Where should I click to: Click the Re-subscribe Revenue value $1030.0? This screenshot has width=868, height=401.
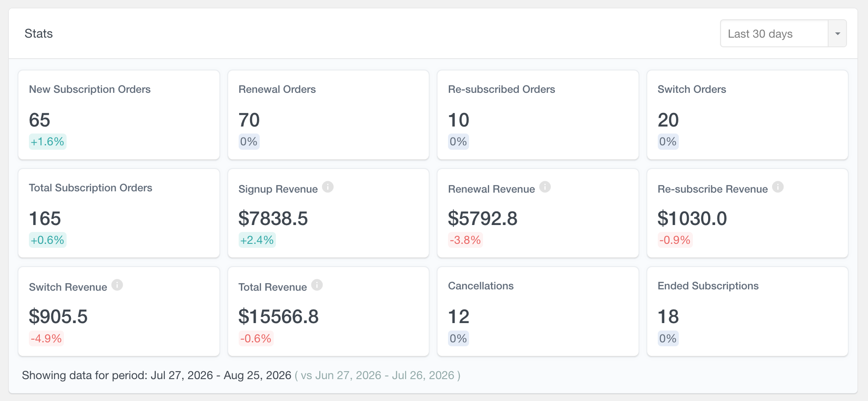tap(692, 218)
